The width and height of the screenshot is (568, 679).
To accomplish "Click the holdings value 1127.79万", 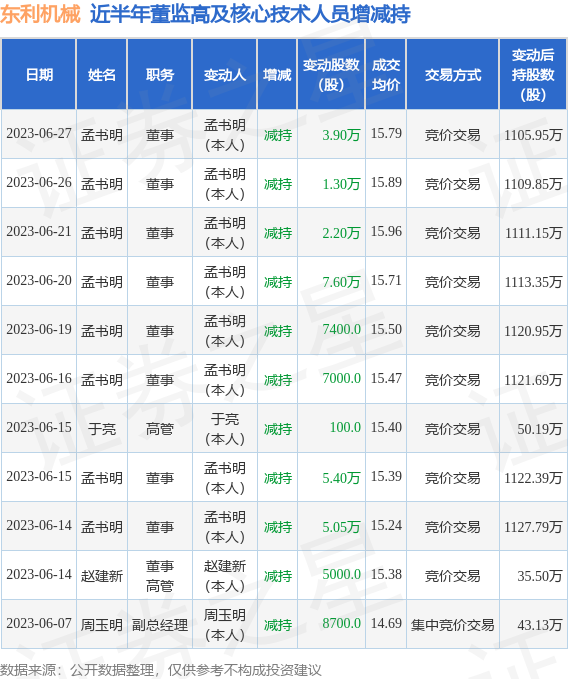I will 533,526.
